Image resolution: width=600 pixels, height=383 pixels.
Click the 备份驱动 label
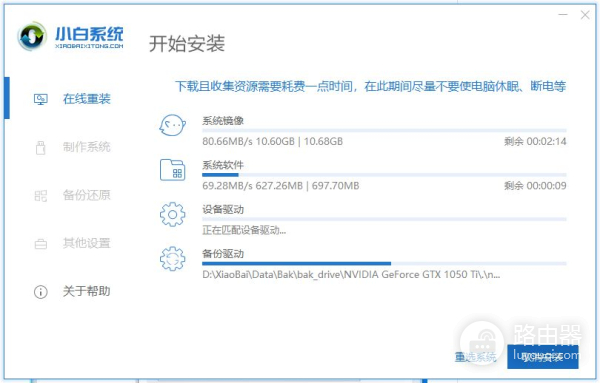223,254
